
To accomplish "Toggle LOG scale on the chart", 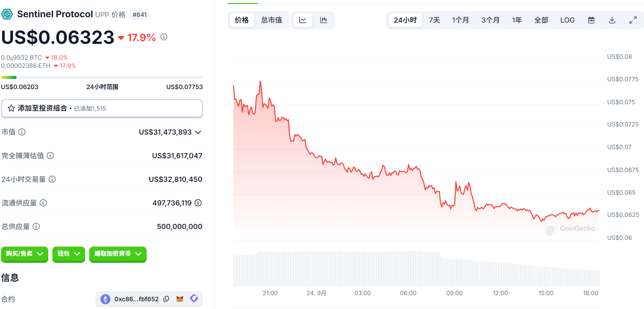I will [567, 20].
